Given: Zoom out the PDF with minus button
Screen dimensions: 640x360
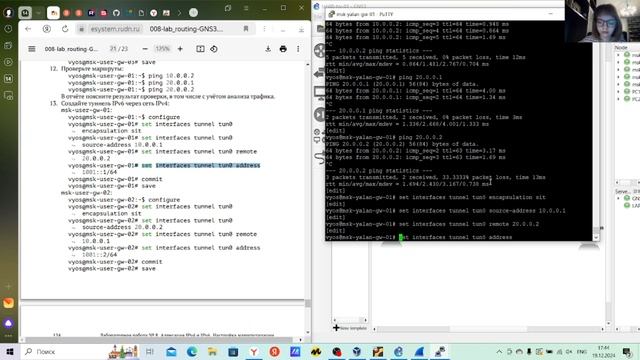Looking at the screenshot, I should click(x=145, y=49).
